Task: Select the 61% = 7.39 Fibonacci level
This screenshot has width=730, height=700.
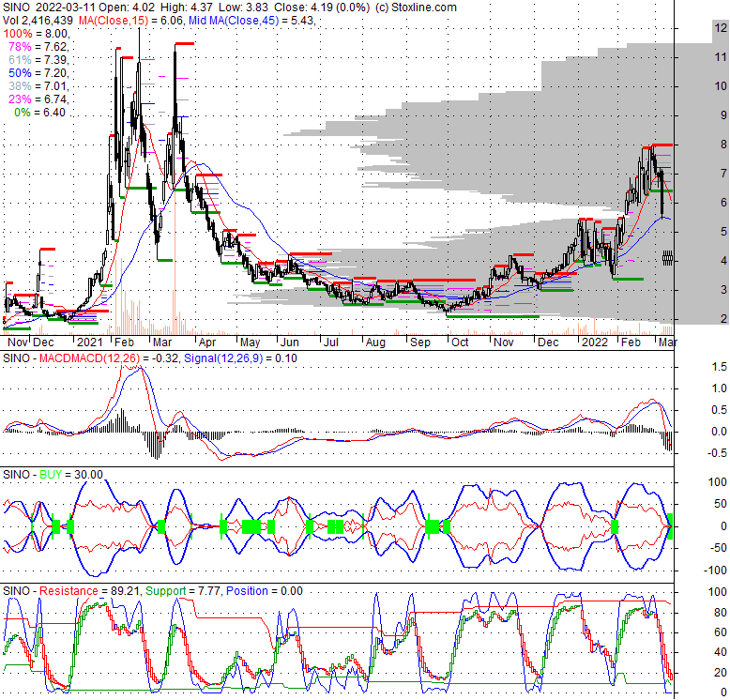Action: click(x=38, y=60)
